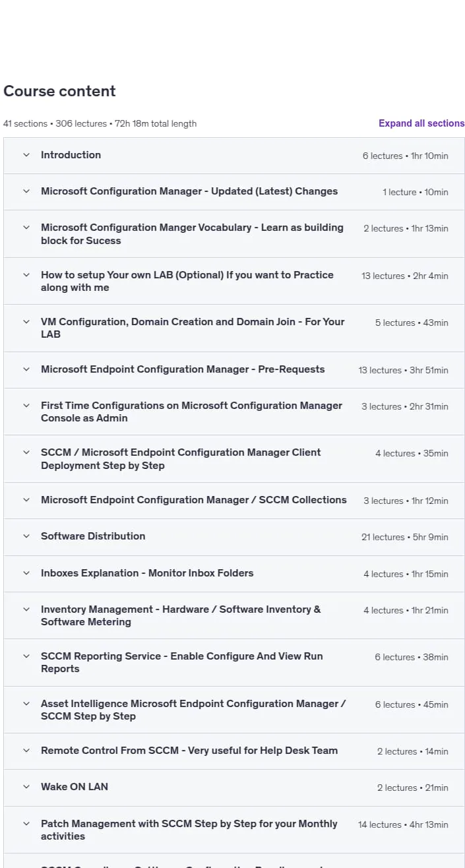Image resolution: width=465 pixels, height=868 pixels.
Task: Click '13 lectures • 3hr 51min' text
Action: point(403,370)
